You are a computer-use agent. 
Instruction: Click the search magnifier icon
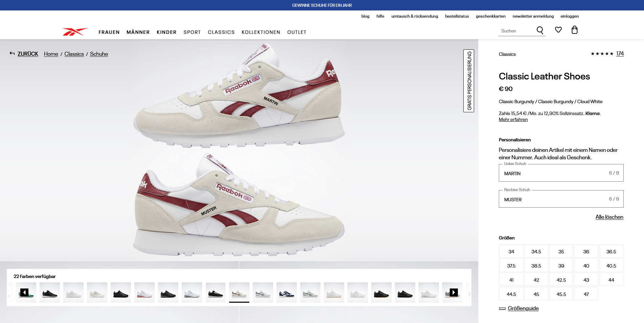coord(540,30)
